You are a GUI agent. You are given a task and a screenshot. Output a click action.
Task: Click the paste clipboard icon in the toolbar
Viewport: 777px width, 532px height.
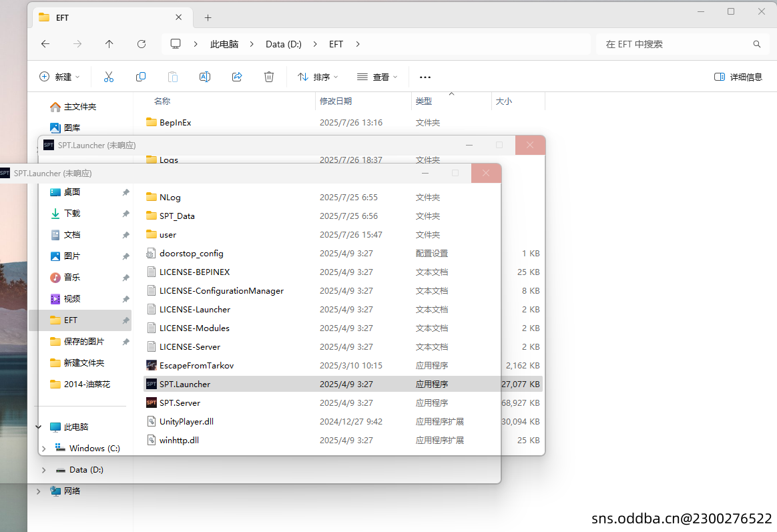click(x=172, y=77)
